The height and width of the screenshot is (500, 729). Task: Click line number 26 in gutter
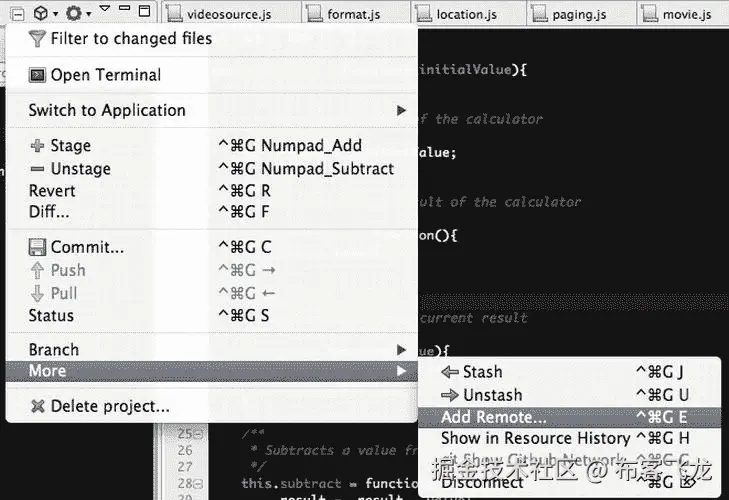[185, 450]
